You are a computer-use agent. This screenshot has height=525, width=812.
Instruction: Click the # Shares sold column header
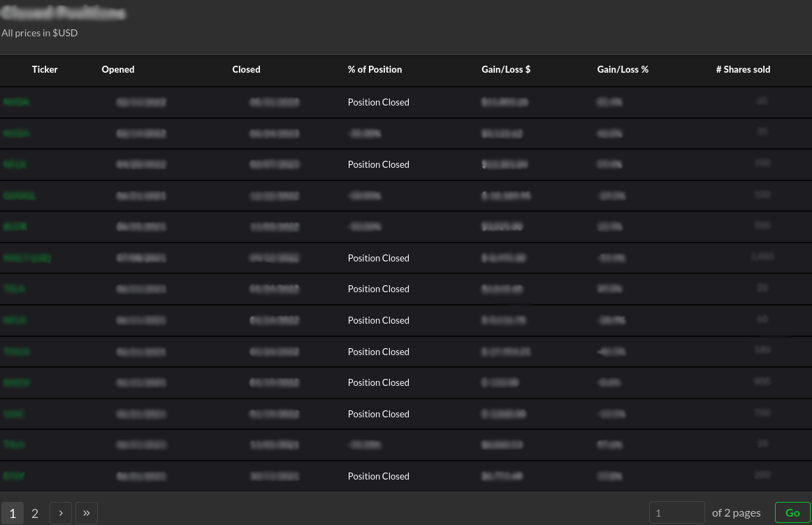(743, 69)
